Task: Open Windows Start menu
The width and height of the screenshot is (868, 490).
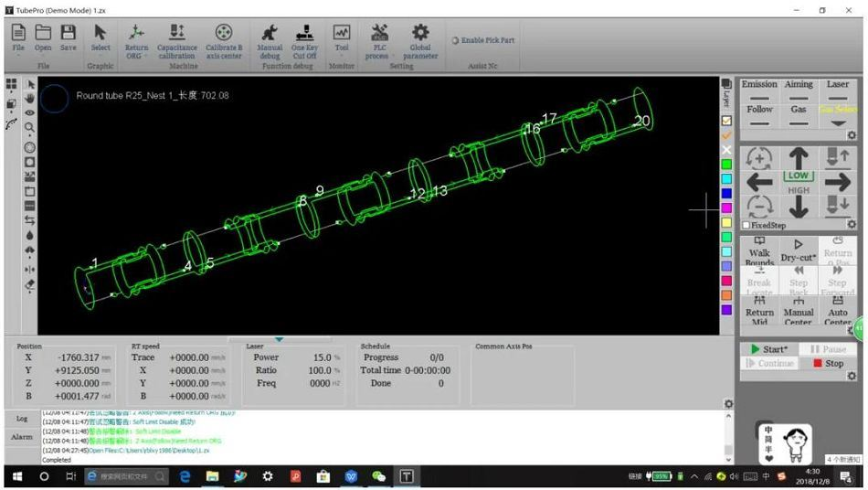Action: [17, 476]
